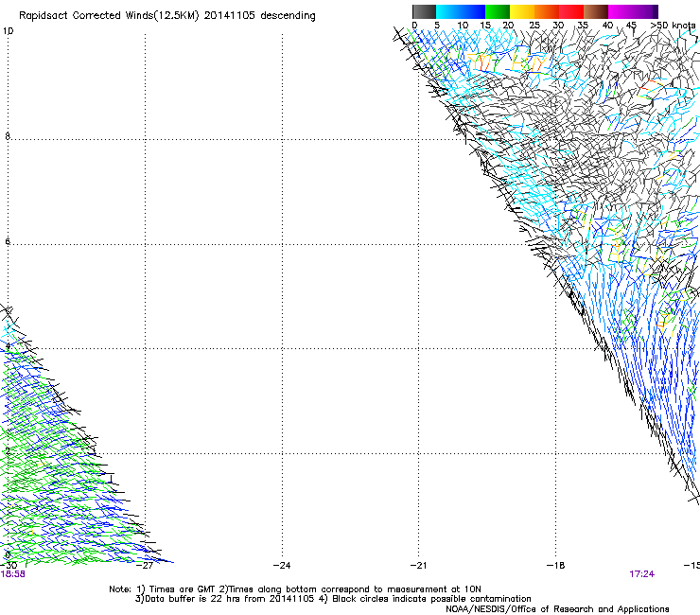Pick the red 30–35 knots color bar segment

571,11
